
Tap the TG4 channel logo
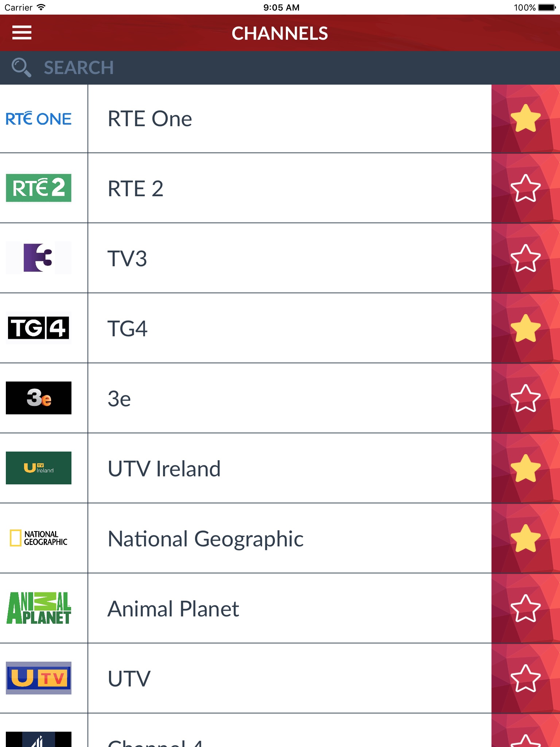point(39,328)
